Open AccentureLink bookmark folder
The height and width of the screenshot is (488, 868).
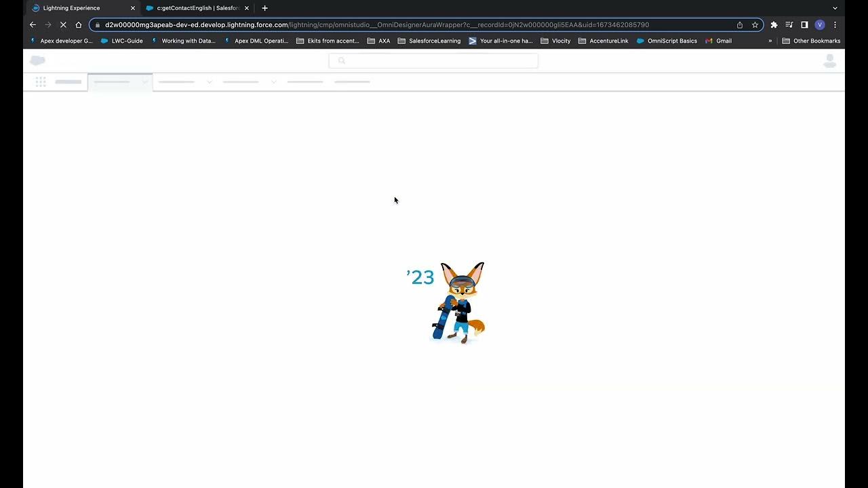click(604, 41)
